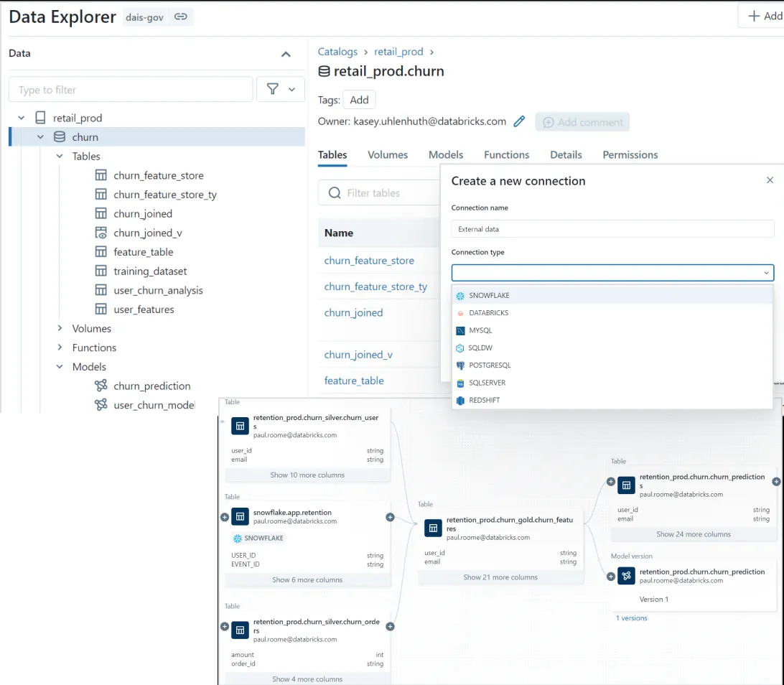Viewport: 784px width, 685px height.
Task: Click retail_prod catalog book icon
Action: point(40,118)
